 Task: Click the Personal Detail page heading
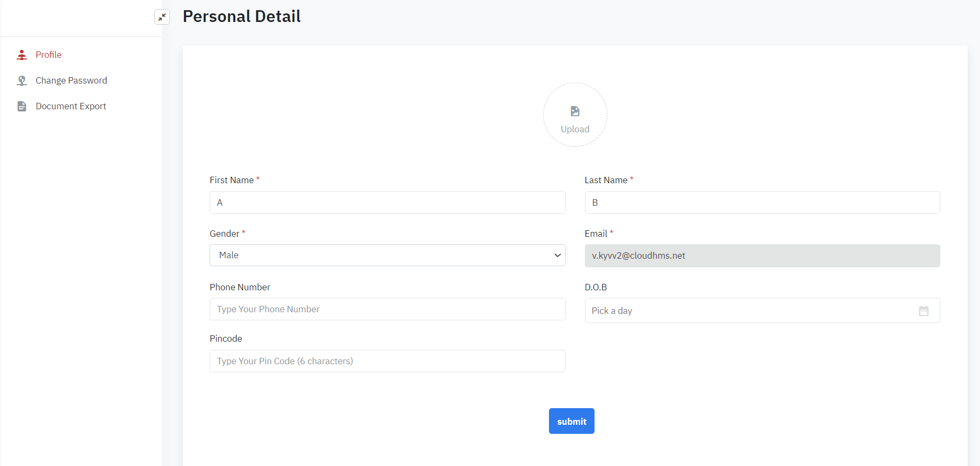click(x=241, y=17)
